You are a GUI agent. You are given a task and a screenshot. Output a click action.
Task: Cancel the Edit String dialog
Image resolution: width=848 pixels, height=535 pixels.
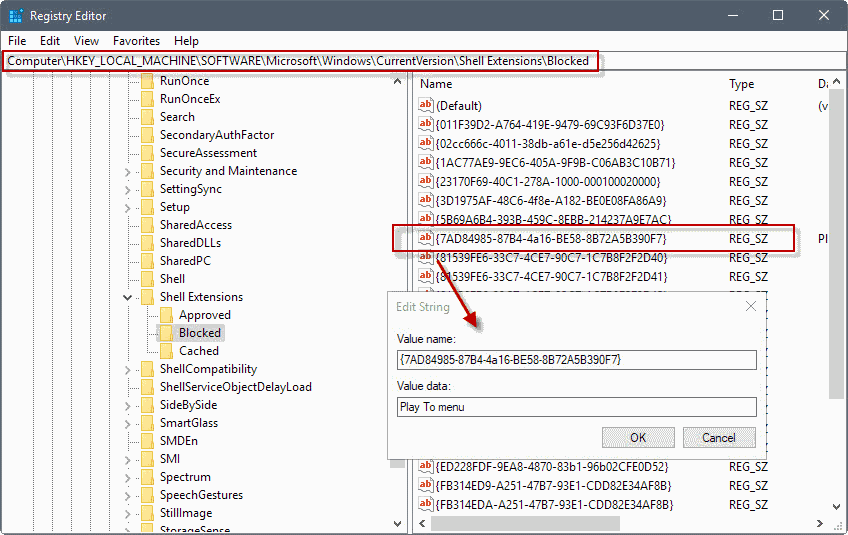tap(719, 437)
